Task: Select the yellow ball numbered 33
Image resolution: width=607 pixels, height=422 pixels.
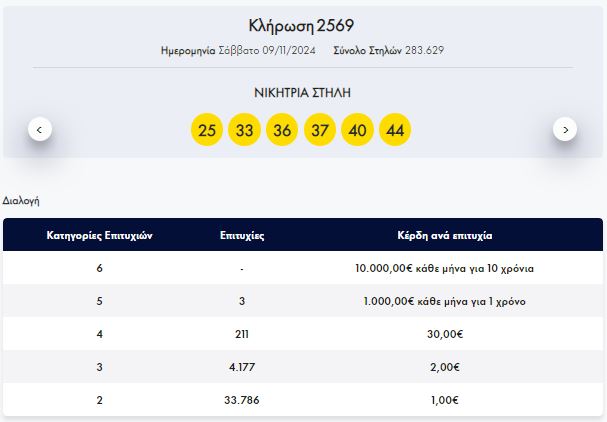Action: pyautogui.click(x=244, y=130)
